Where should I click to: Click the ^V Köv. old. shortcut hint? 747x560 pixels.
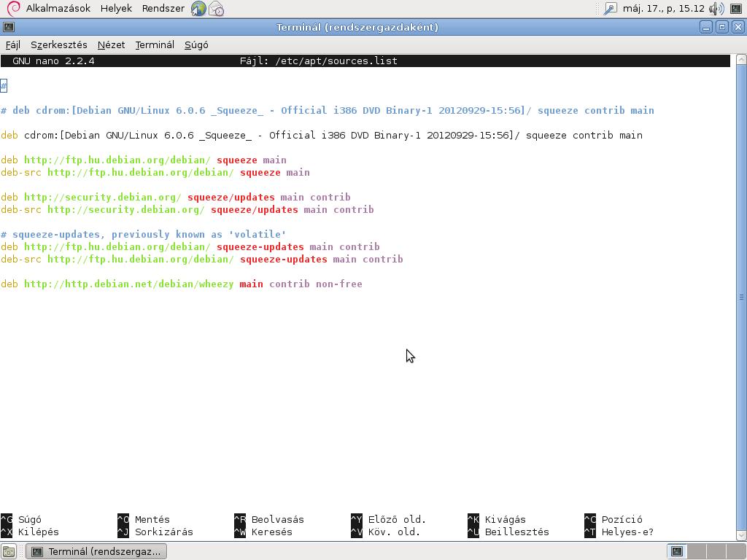pos(385,532)
